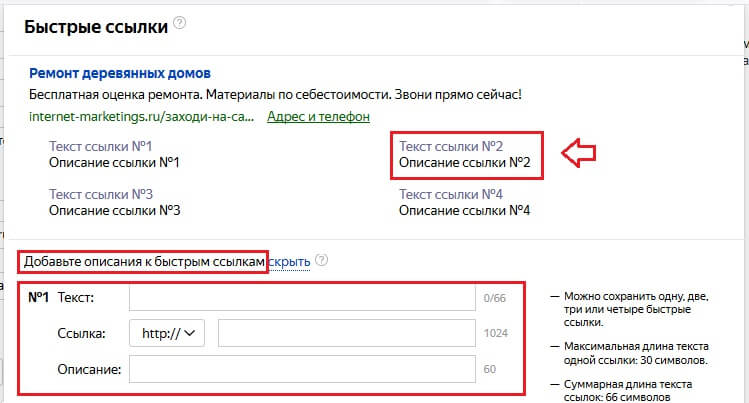Click the Добавьте описания к быстрым ссылкам label
Image resolution: width=749 pixels, height=403 pixels.
point(144,262)
